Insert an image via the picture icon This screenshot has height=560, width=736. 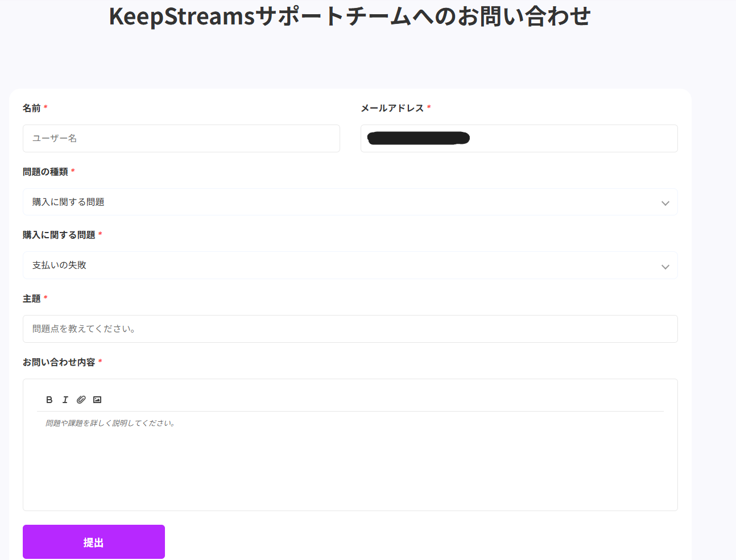click(x=97, y=400)
